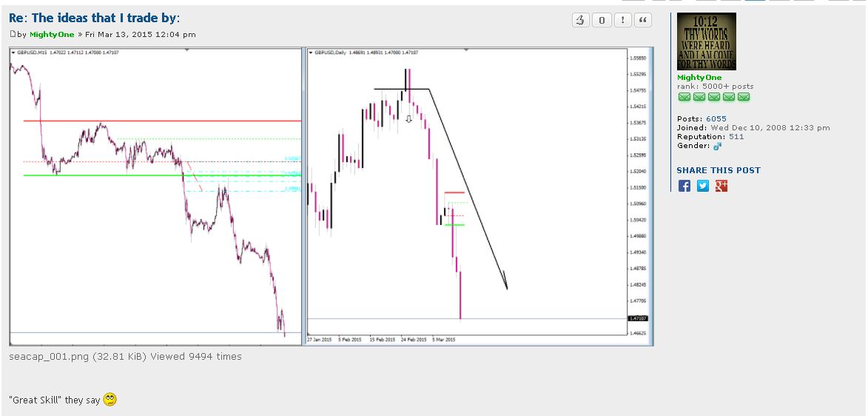Quote this post using quotation-mark button

(643, 21)
